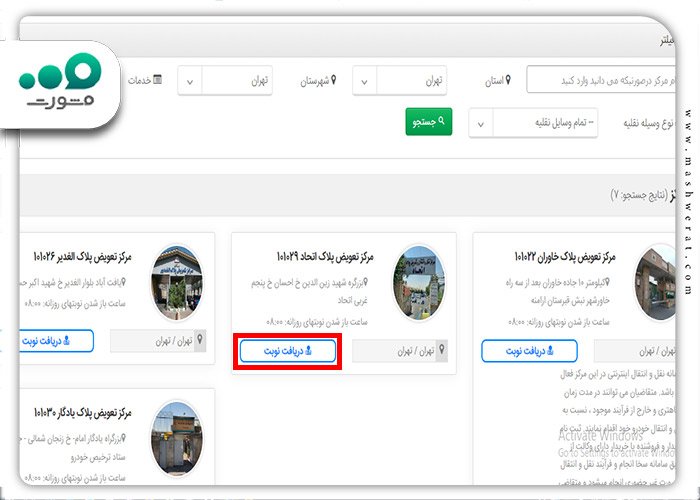This screenshot has width=700, height=500.
Task: Expand the استان dropdown arrow
Action: [x=364, y=82]
